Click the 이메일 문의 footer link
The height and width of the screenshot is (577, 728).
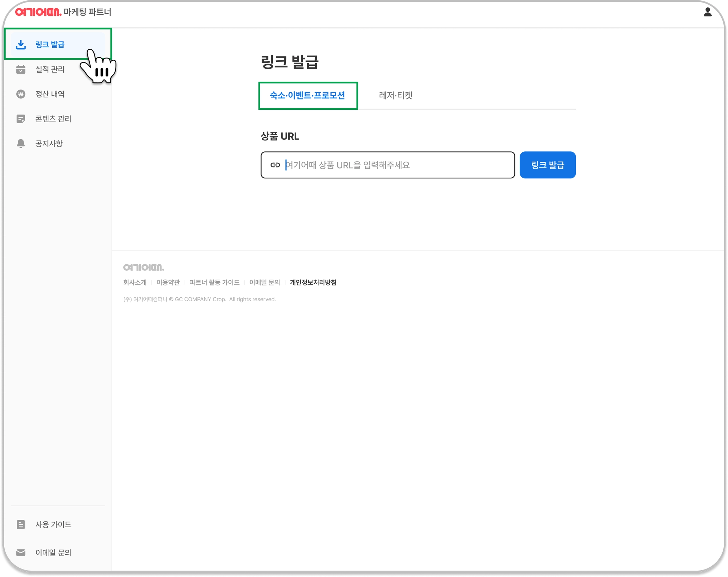click(x=264, y=282)
